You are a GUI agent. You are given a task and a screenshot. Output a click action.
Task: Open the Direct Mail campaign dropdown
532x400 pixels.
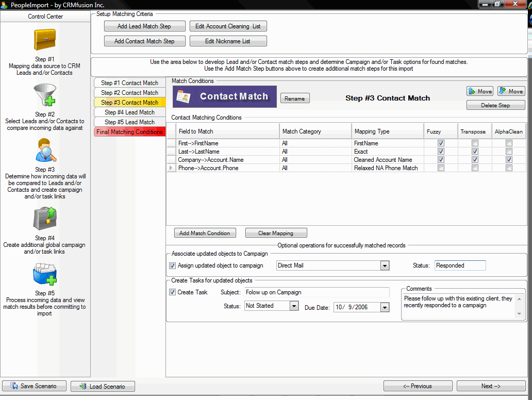[385, 265]
